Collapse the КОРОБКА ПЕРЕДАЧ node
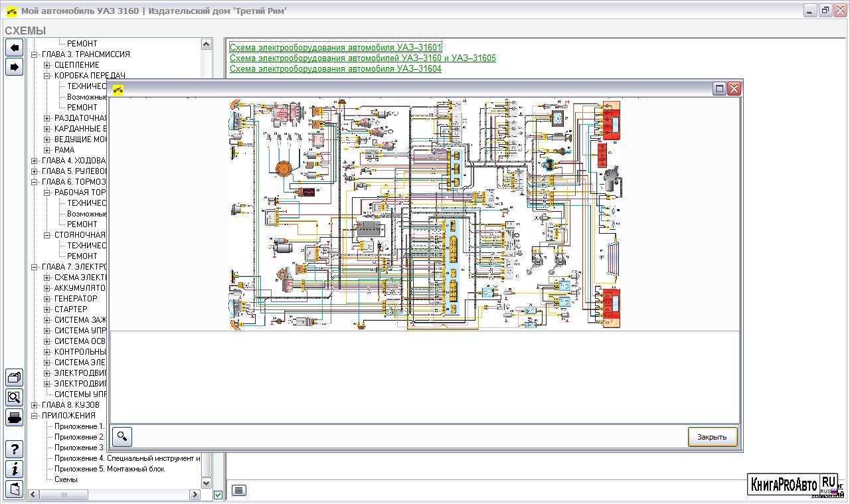Screen dimensions: 850x504 [x=47, y=76]
